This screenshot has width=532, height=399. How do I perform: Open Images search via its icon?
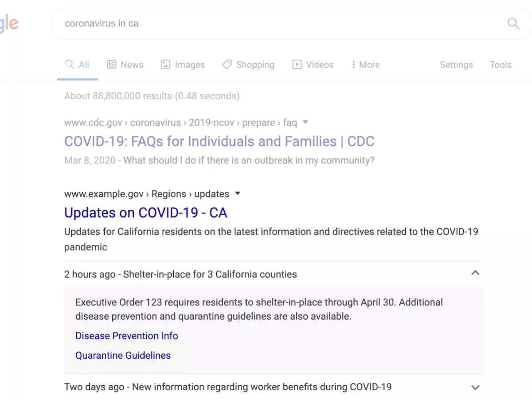165,64
